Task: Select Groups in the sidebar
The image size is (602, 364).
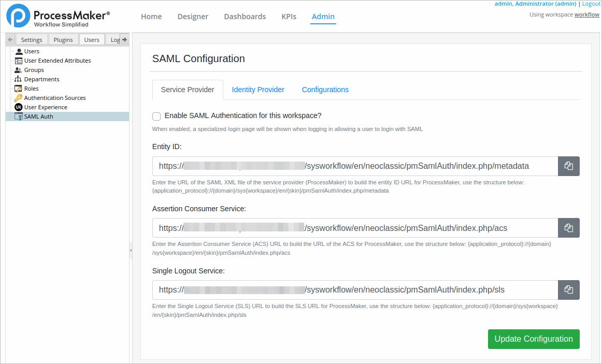Action: pos(34,70)
